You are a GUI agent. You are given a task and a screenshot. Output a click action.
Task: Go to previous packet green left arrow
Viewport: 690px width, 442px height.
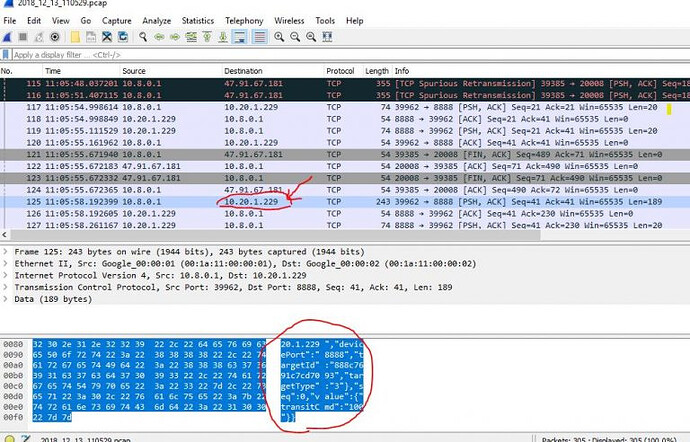[159, 37]
